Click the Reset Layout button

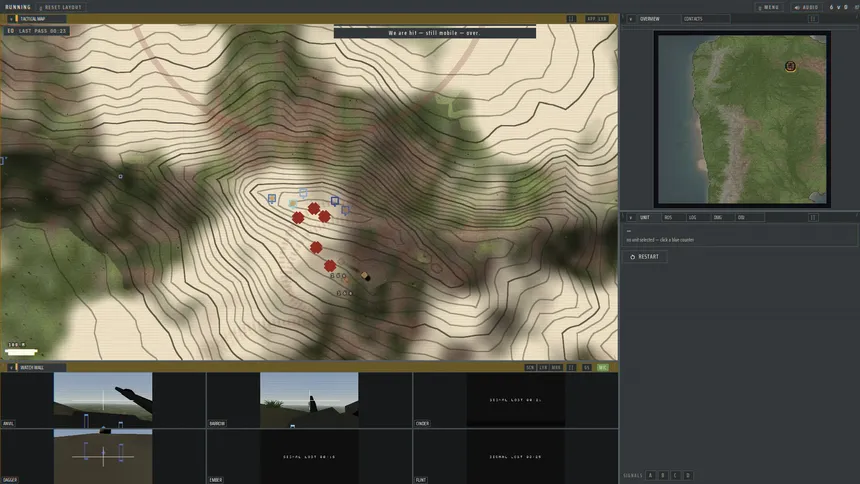[60, 7]
